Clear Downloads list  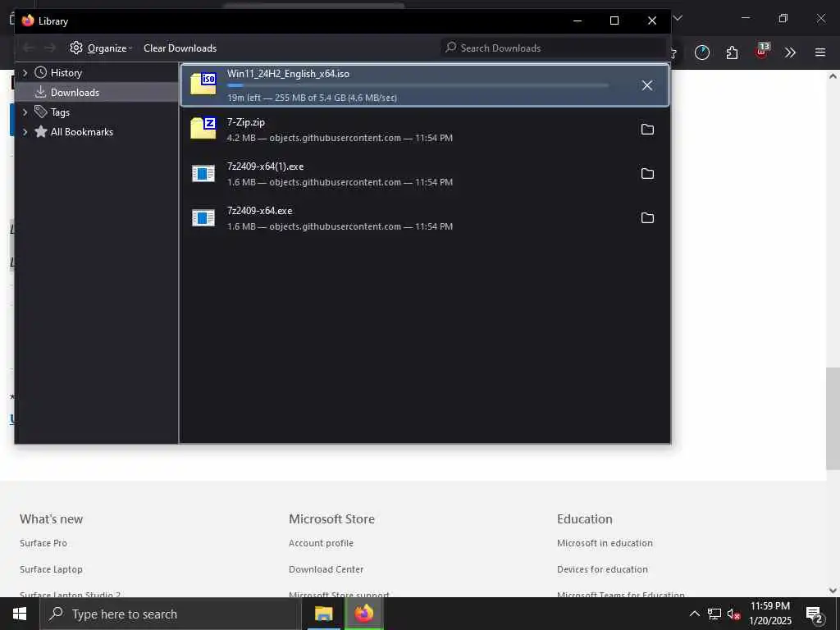pos(180,48)
